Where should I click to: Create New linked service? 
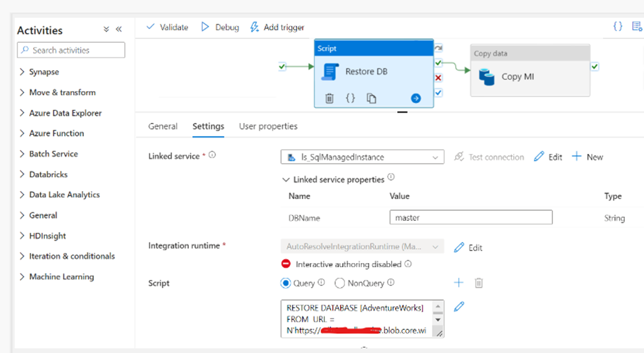(587, 157)
